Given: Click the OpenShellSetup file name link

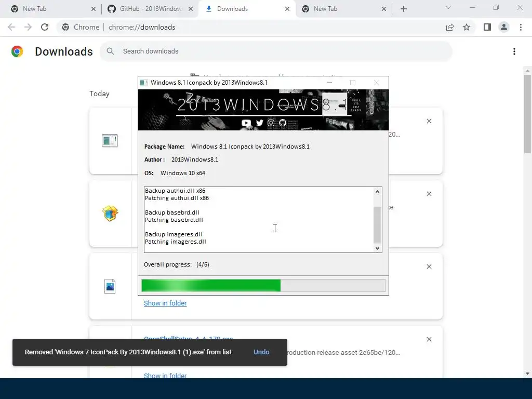Looking at the screenshot, I should 188,338.
